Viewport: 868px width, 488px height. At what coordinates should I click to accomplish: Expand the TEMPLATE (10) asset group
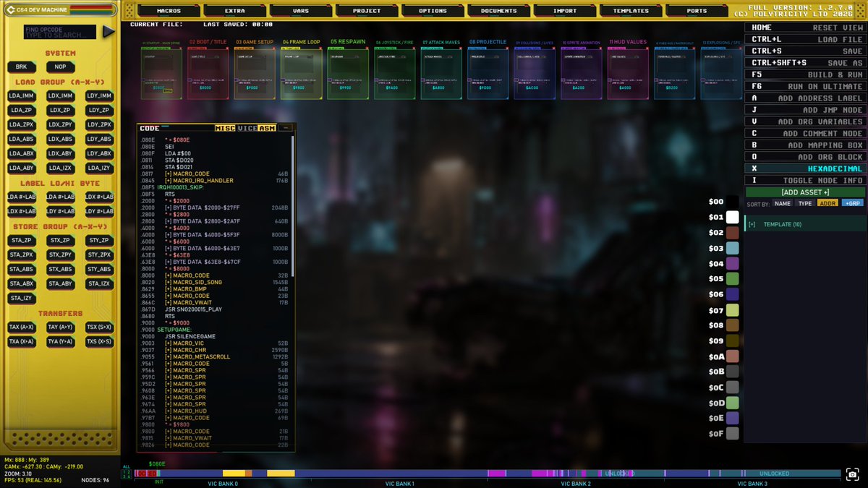(806, 224)
